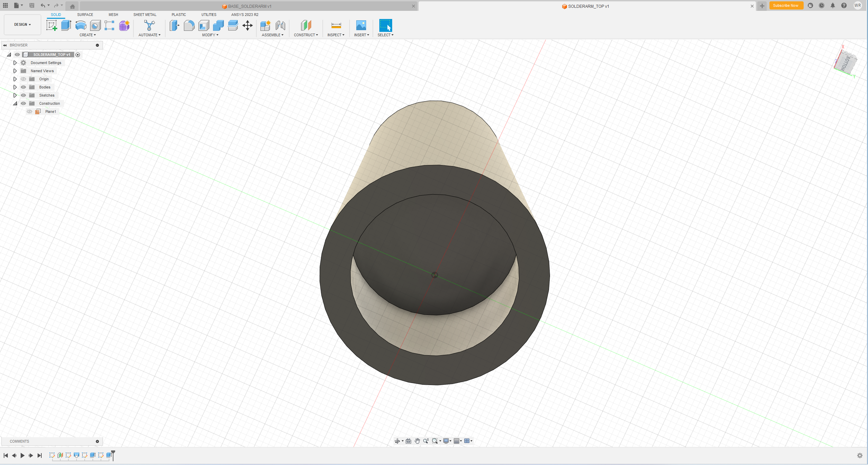The height and width of the screenshot is (465, 868).
Task: Open the Help question mark icon
Action: [844, 5]
